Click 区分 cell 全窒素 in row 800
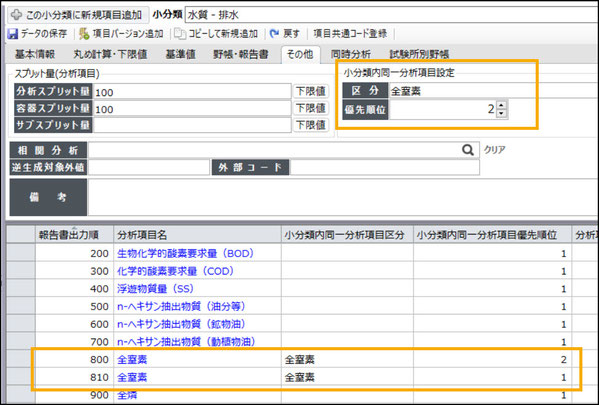 point(347,360)
